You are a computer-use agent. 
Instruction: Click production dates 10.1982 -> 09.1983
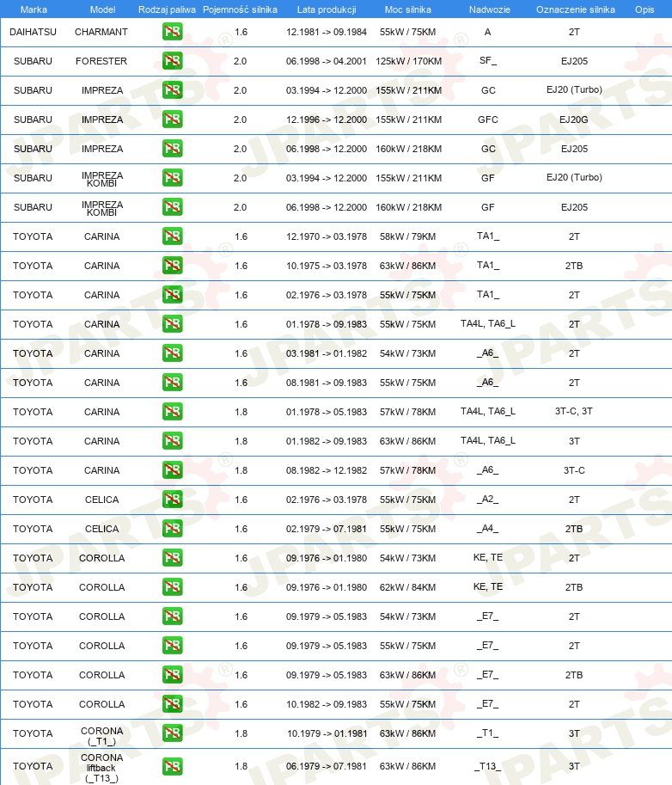pyautogui.click(x=327, y=704)
